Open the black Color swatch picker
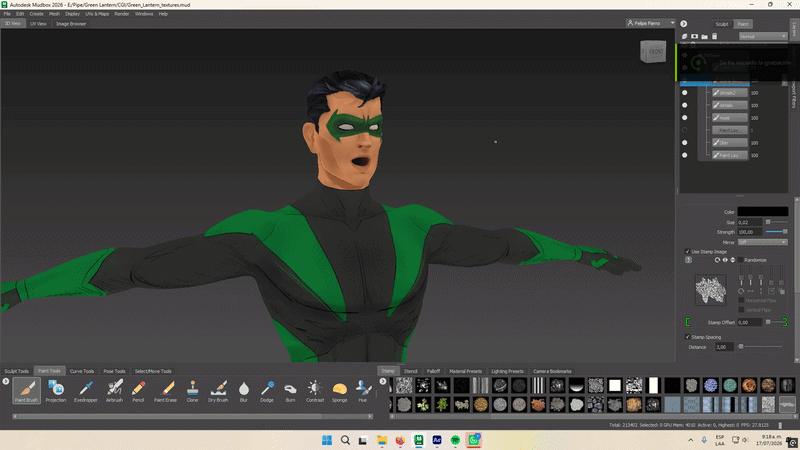 [763, 211]
